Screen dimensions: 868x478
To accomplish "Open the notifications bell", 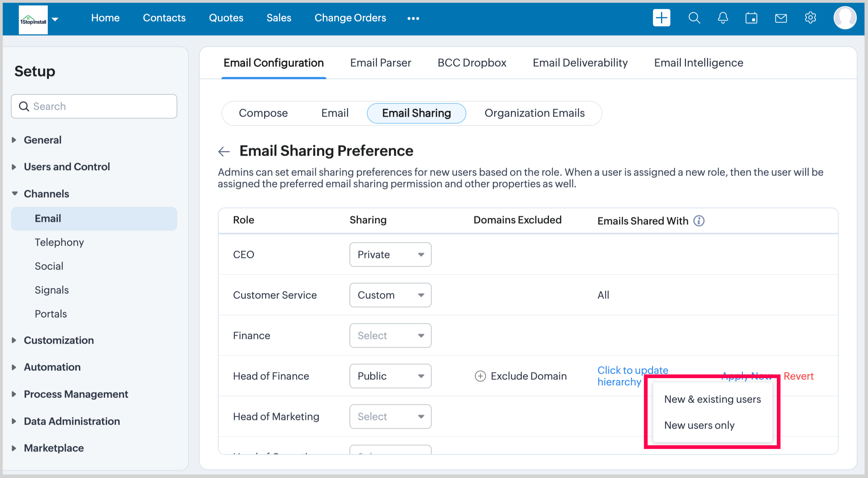I will click(x=723, y=18).
